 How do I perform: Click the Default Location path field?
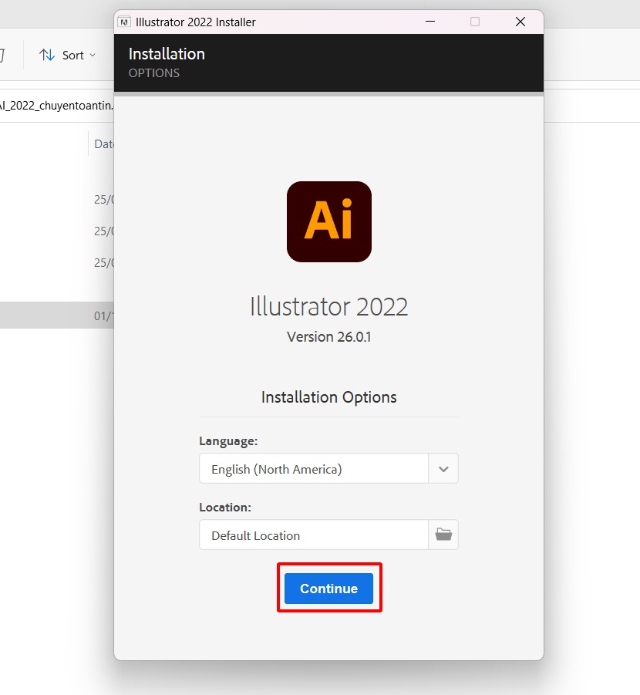coord(313,535)
